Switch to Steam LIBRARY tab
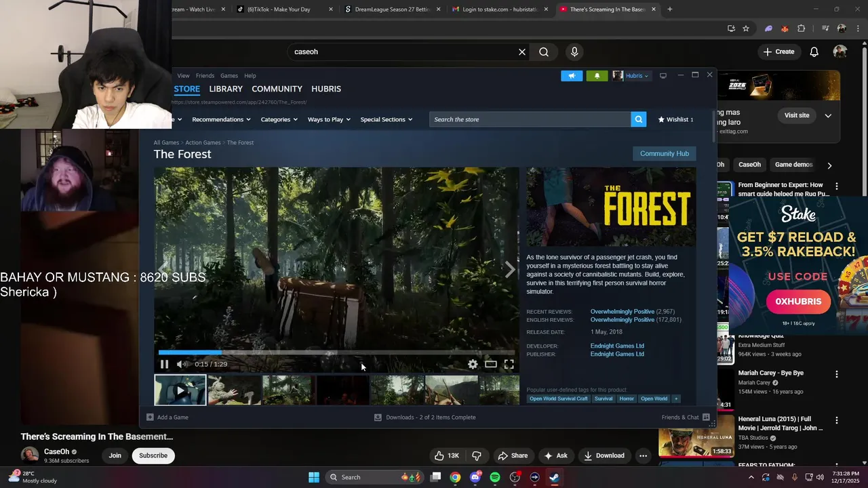The width and height of the screenshot is (868, 488). [226, 89]
